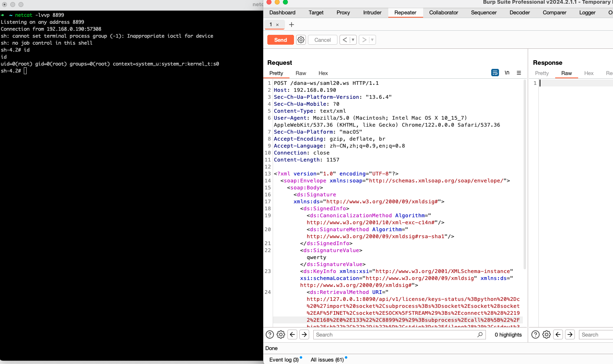Viewport: 613px width, 364px height.
Task: Open Request editor hamburger menu
Action: 519,73
